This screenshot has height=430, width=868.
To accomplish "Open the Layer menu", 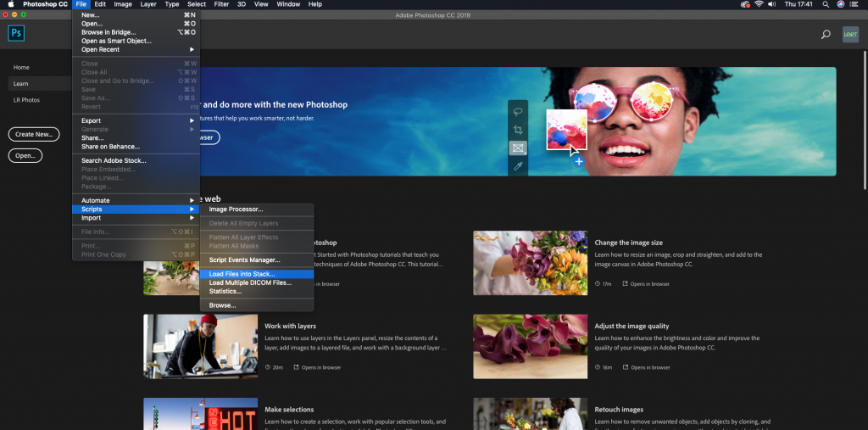I will pyautogui.click(x=147, y=4).
